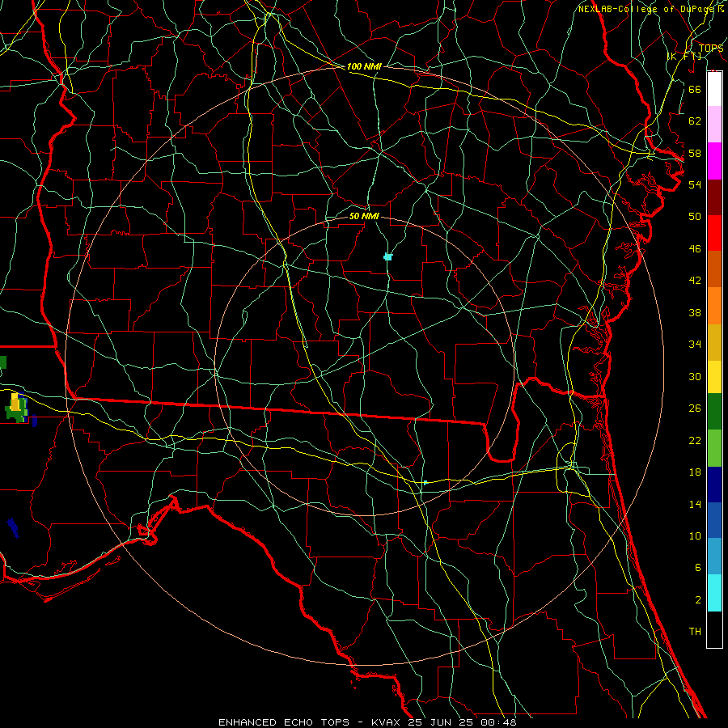
Task: Click the legend value 2
Action: [697, 599]
